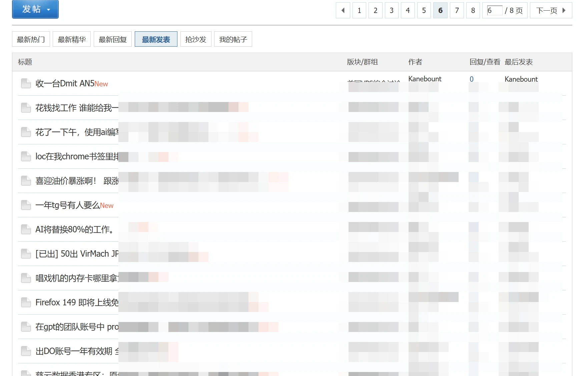Click thread icon beside 收一台Dmit AN5
Image resolution: width=588 pixels, height=376 pixels.
(26, 83)
